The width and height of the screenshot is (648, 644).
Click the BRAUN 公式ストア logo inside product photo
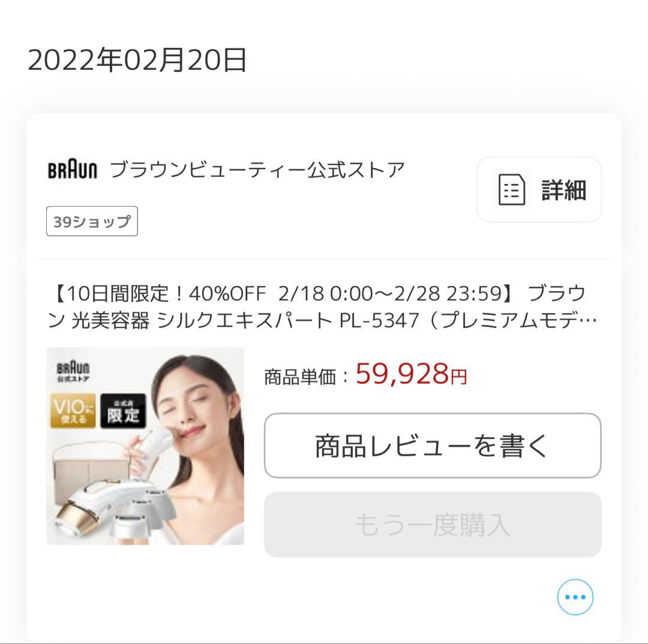point(73,371)
